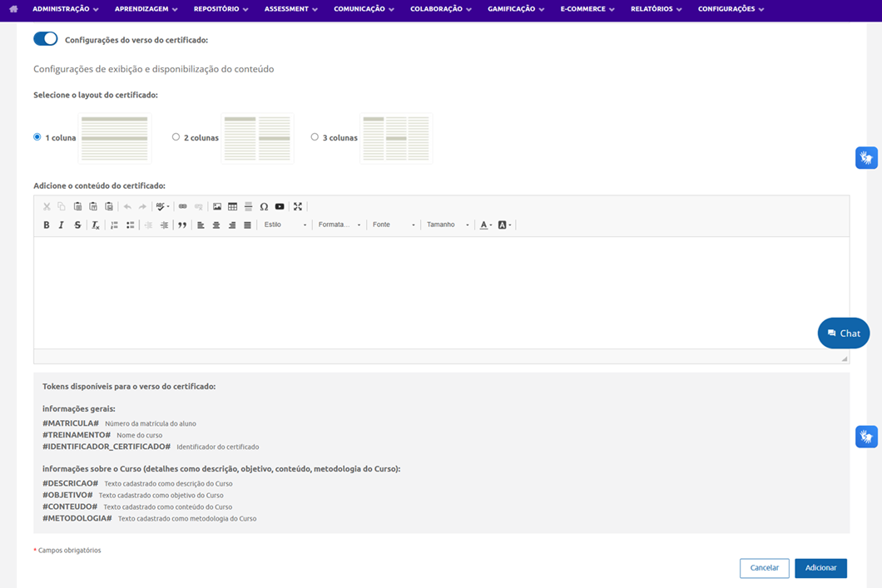Go to home via the house icon

(x=13, y=9)
